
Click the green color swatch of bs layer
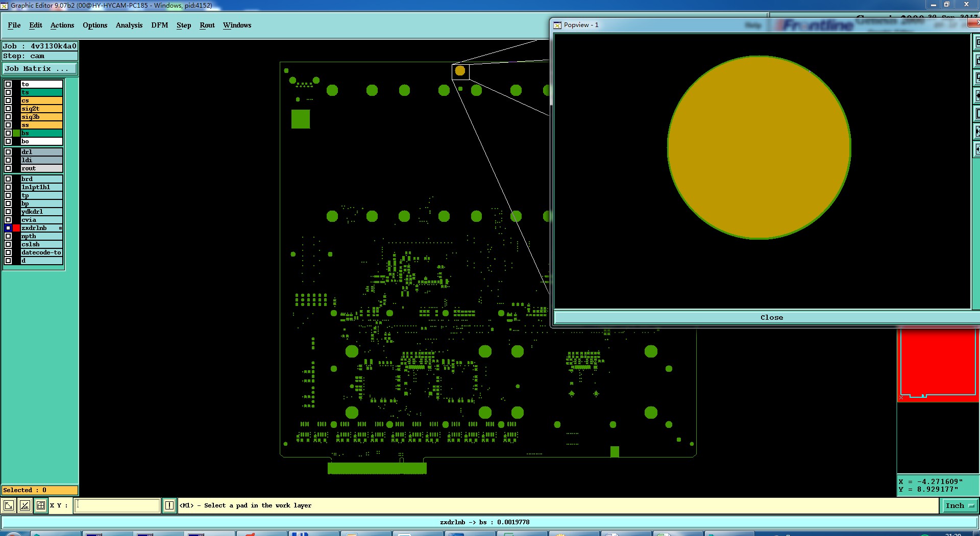point(16,133)
